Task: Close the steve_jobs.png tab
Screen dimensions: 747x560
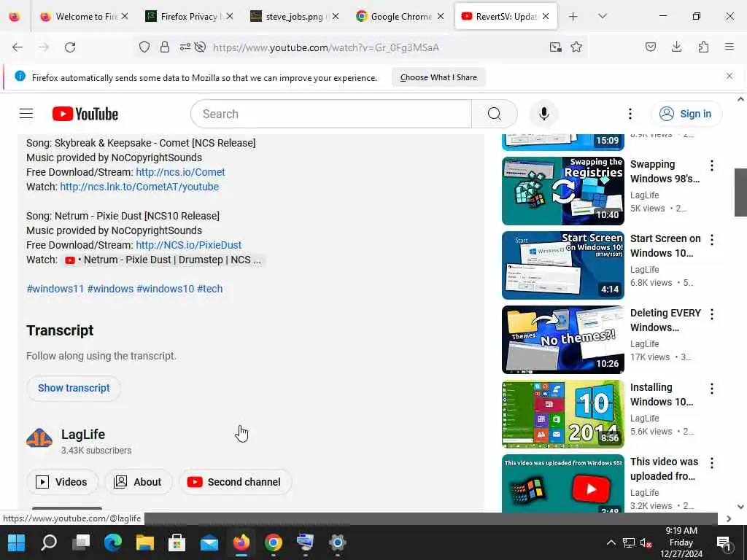Action: (x=336, y=16)
